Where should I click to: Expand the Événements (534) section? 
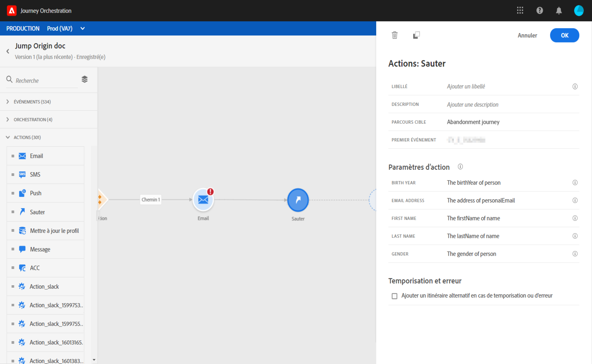(x=32, y=102)
